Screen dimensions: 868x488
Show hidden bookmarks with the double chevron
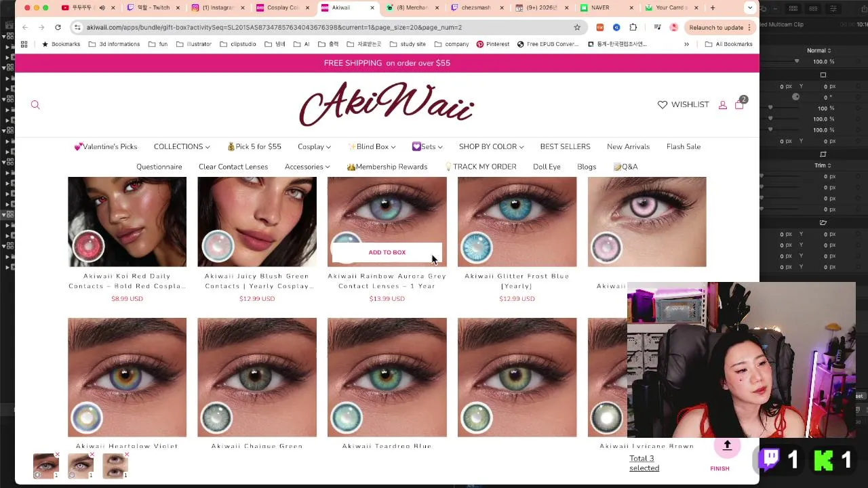[x=686, y=44]
